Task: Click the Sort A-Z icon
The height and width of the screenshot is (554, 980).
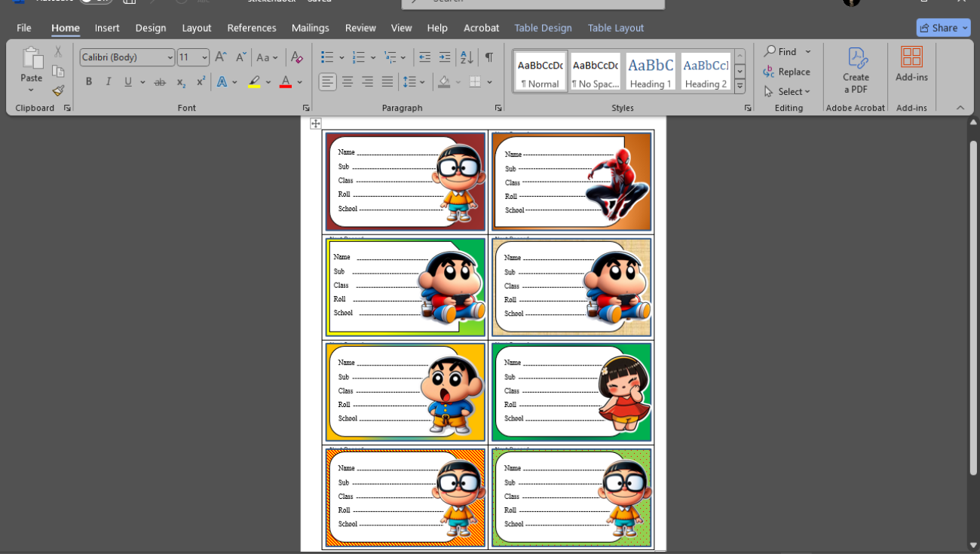Action: [467, 57]
